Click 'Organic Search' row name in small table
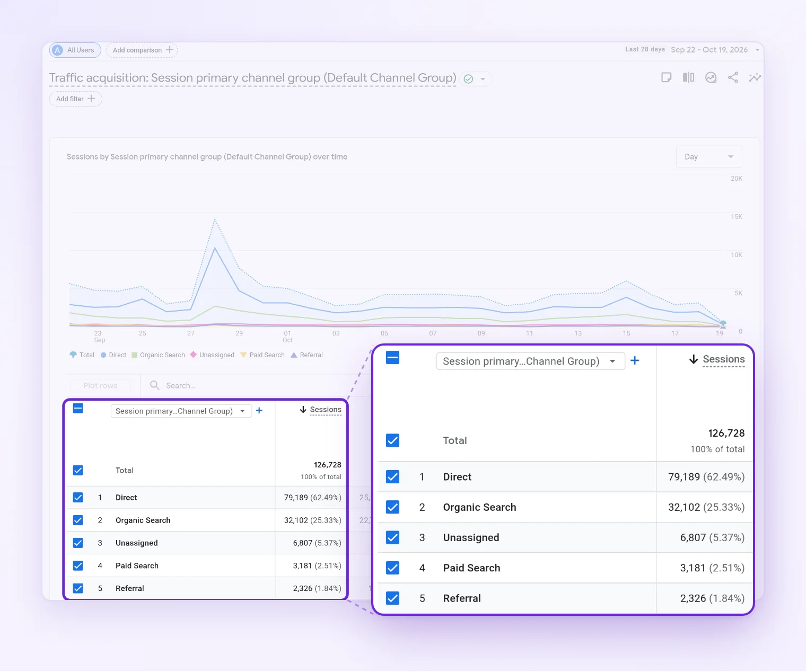Screen dimensions: 806x672 pos(143,520)
